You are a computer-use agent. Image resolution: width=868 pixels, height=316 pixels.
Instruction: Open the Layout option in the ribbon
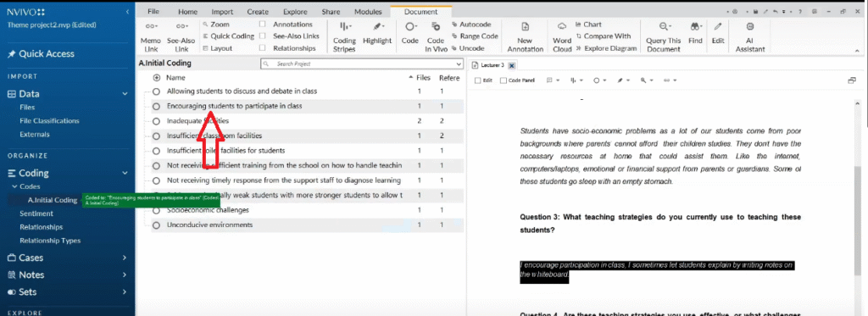(x=218, y=48)
